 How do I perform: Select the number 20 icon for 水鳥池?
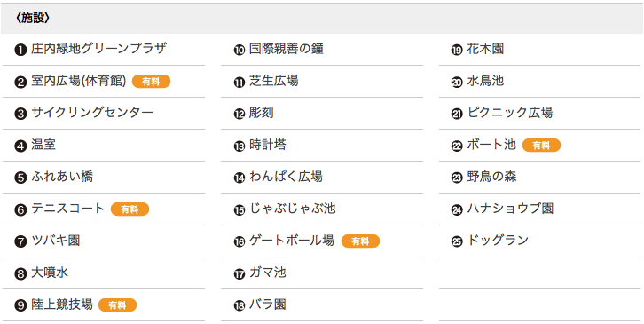tap(457, 83)
